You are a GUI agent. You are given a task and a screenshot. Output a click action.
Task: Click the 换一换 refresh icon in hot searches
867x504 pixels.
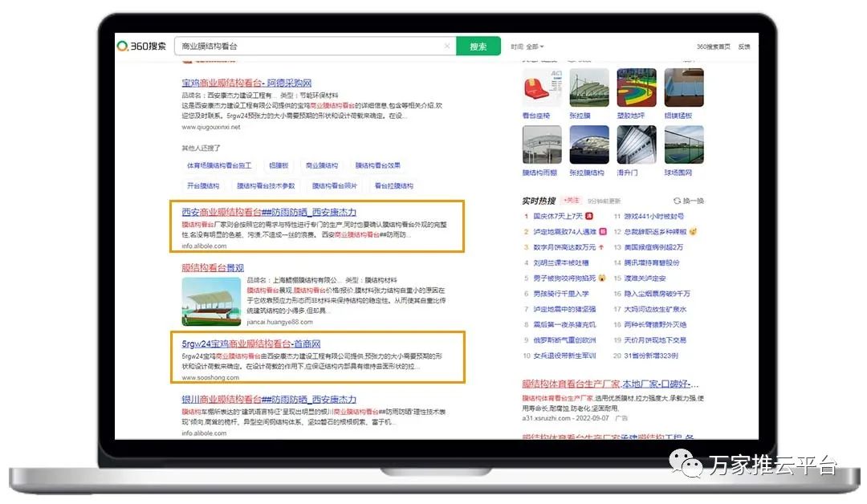677,201
